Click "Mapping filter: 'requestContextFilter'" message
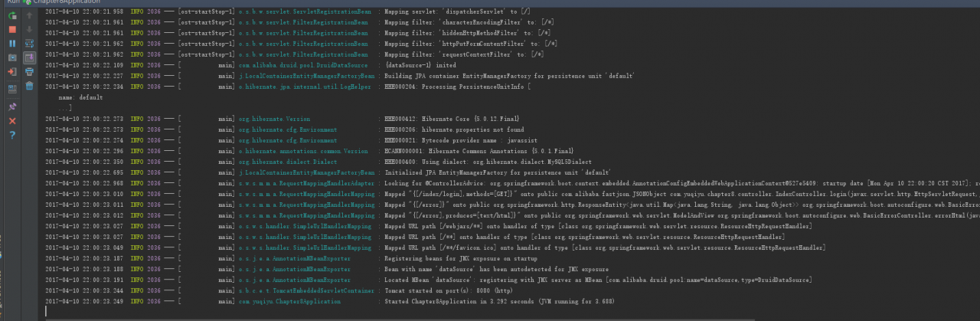The width and height of the screenshot is (980, 321). click(464, 55)
